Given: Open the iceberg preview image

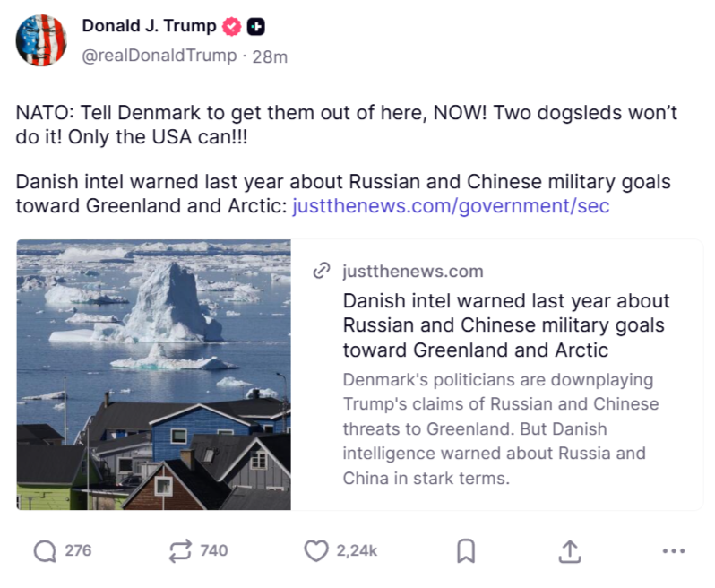Looking at the screenshot, I should [153, 375].
